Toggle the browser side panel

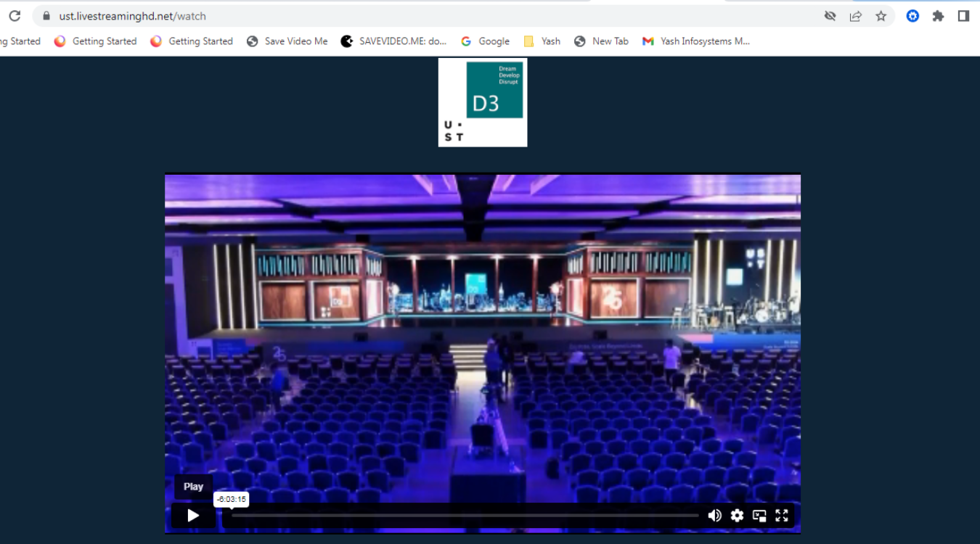point(963,16)
